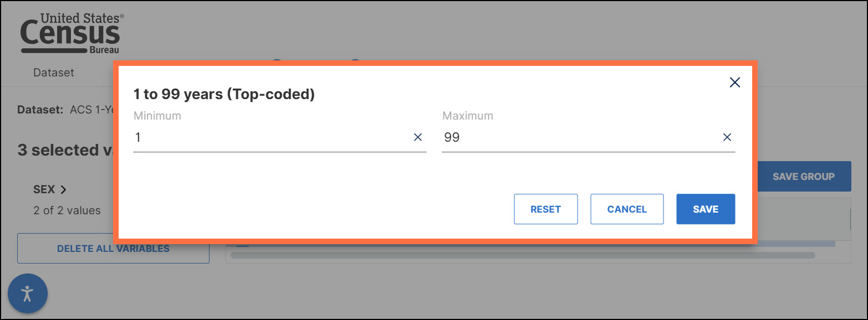Switch to the Dataset tab
This screenshot has height=320, width=868.
point(54,73)
